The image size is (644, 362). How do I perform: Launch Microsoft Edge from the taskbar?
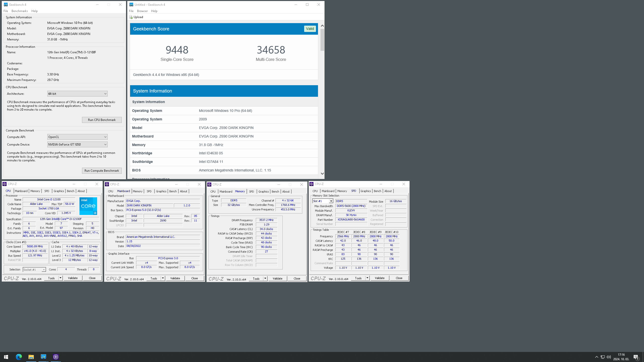click(x=19, y=357)
